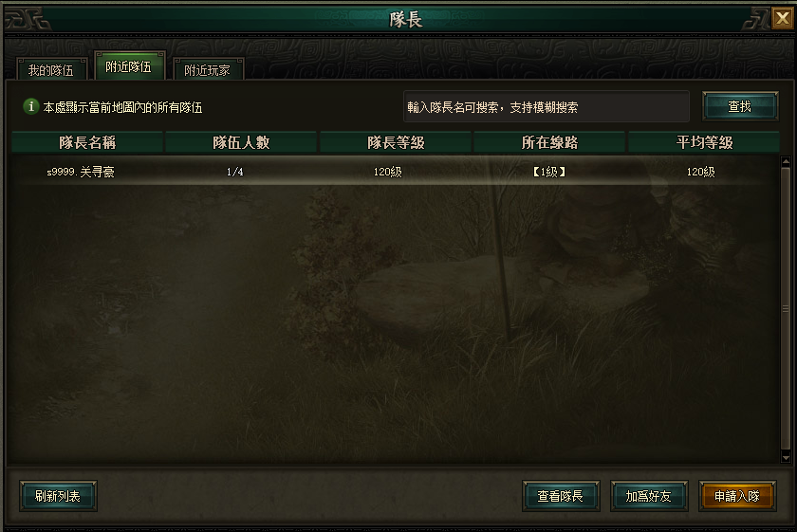Sort by 隊伍人數 column header

[x=241, y=142]
